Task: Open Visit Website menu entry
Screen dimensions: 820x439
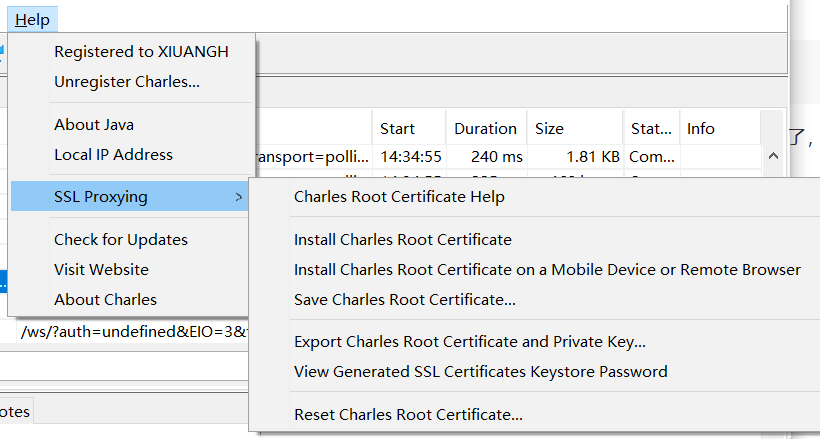Action: coord(101,270)
